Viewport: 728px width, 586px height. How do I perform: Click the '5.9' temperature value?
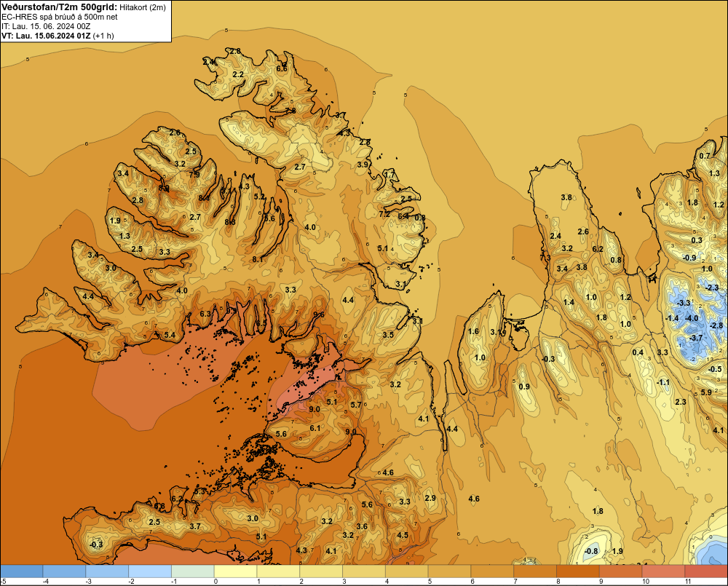[706, 392]
